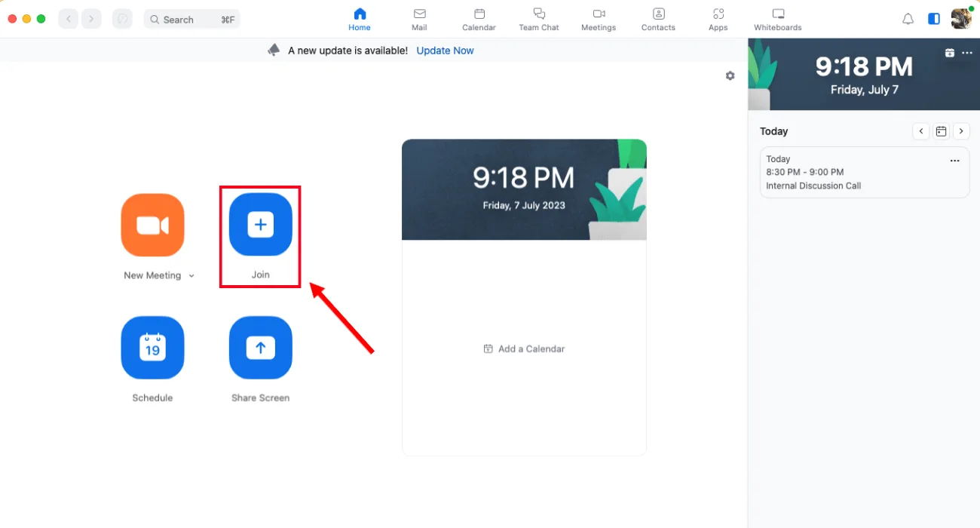This screenshot has height=528, width=980.
Task: Click the Join meeting icon
Action: (x=260, y=225)
